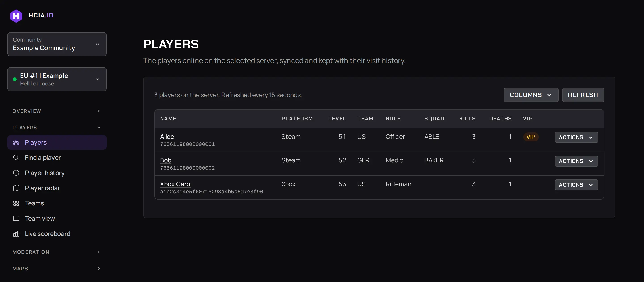Click the GER team cell

363,160
